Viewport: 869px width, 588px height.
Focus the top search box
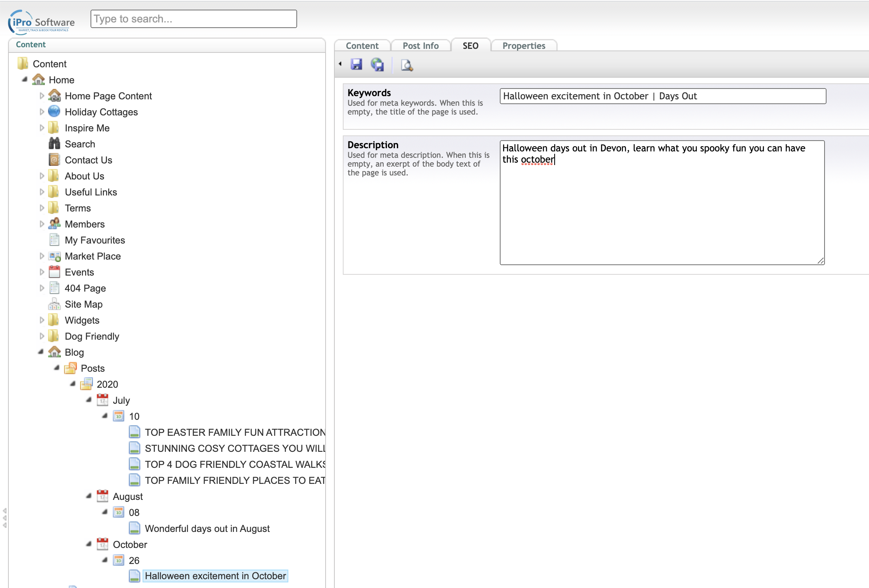(193, 19)
